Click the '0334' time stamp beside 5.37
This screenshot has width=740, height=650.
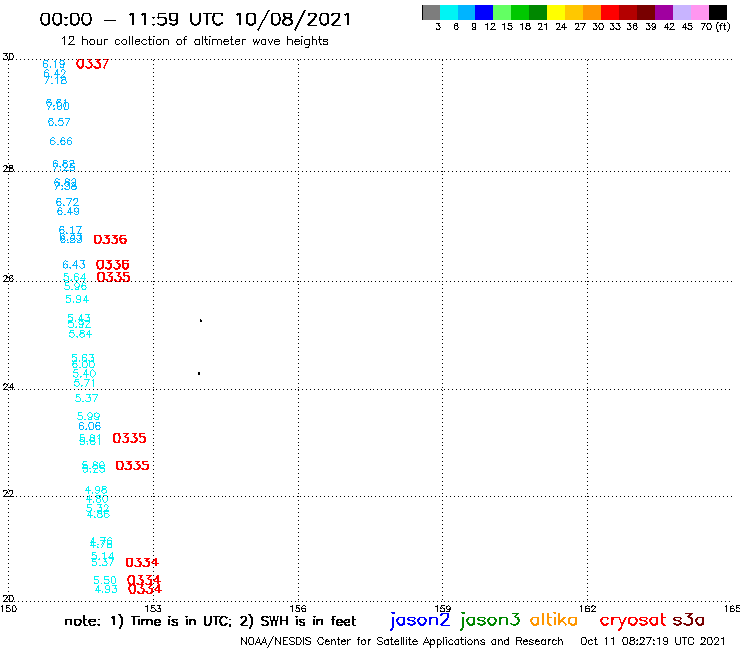[x=142, y=562]
